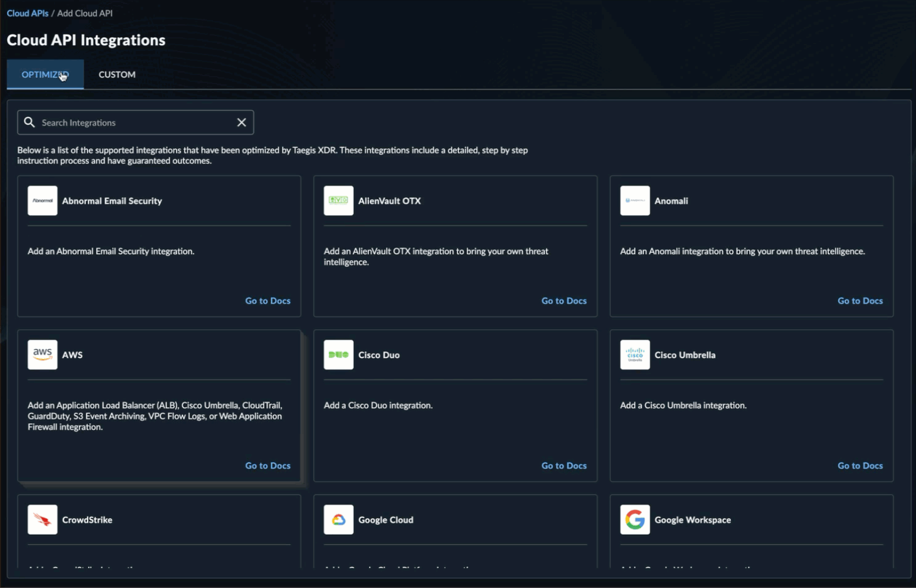Clear the search with the X icon
This screenshot has height=588, width=916.
(242, 123)
